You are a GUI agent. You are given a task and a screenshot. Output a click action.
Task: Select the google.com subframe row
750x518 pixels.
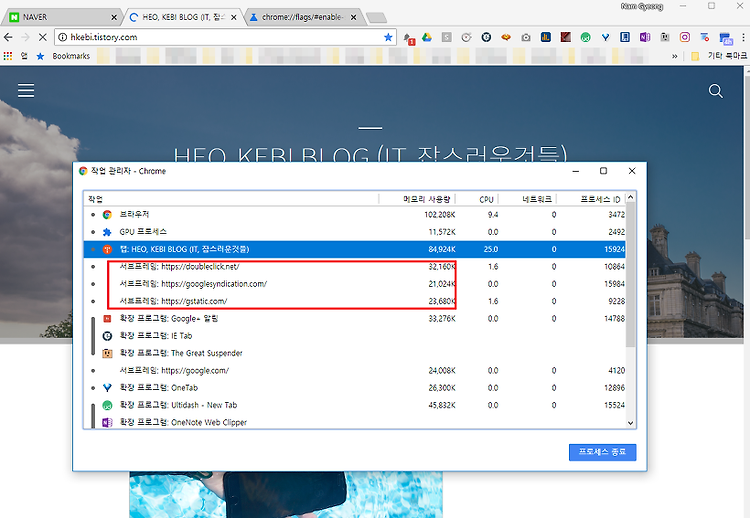(354, 370)
